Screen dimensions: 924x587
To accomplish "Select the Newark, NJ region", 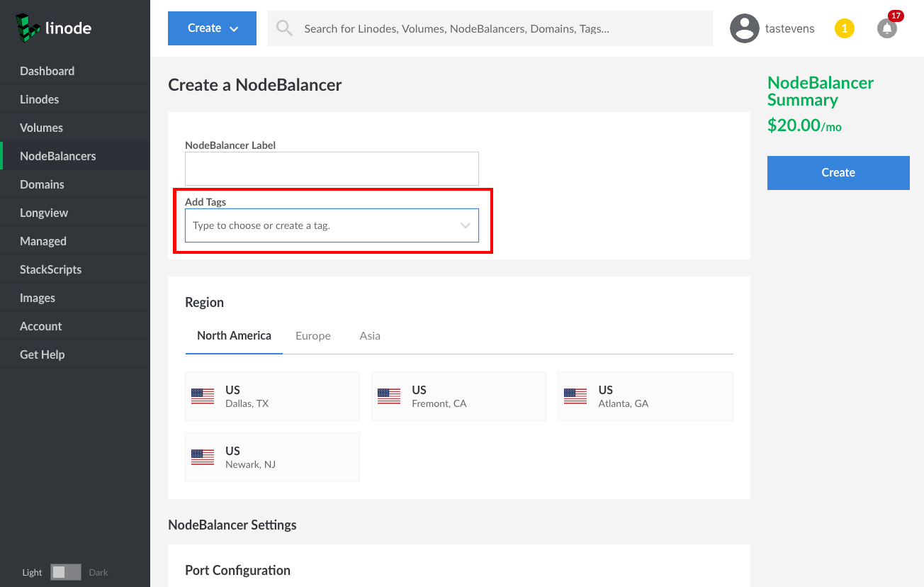I will tap(272, 457).
